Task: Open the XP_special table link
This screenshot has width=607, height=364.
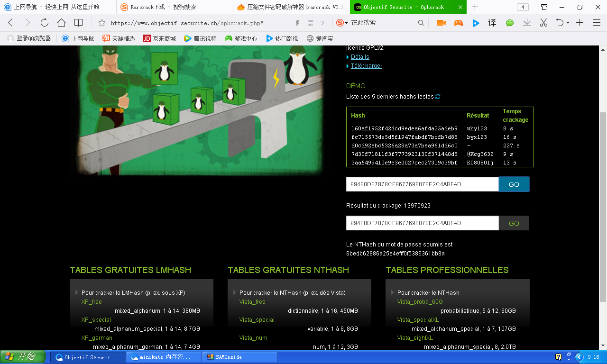Action: [96, 320]
